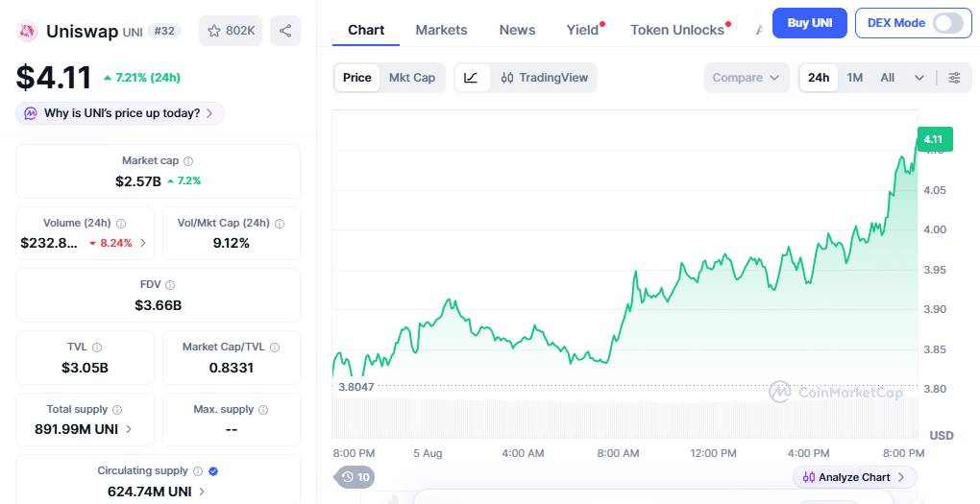Click the volume bars below chart
The image size is (980, 504).
pyautogui.click(x=625, y=418)
